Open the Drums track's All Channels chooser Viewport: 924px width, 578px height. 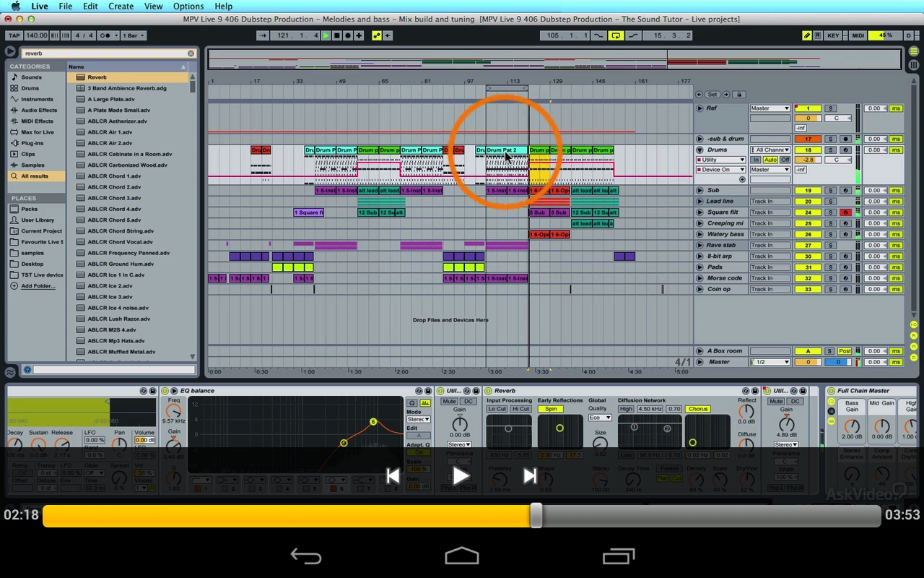[770, 150]
